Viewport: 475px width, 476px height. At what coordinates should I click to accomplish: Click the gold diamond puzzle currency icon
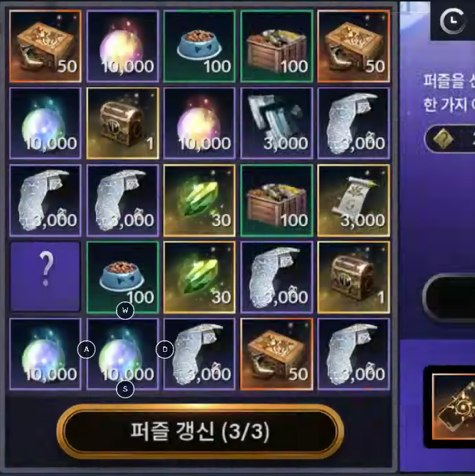[x=443, y=138]
